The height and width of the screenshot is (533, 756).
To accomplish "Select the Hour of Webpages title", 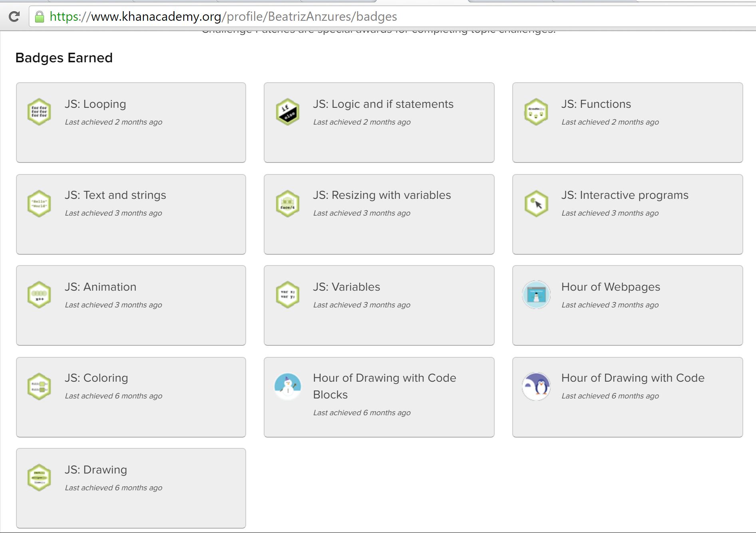I will (x=611, y=287).
